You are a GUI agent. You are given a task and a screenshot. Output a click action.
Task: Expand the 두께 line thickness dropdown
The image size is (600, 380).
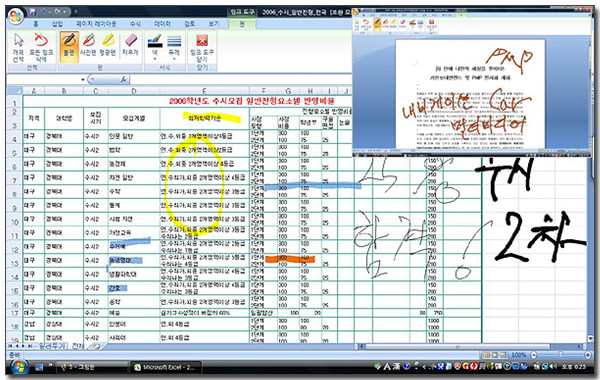(174, 48)
